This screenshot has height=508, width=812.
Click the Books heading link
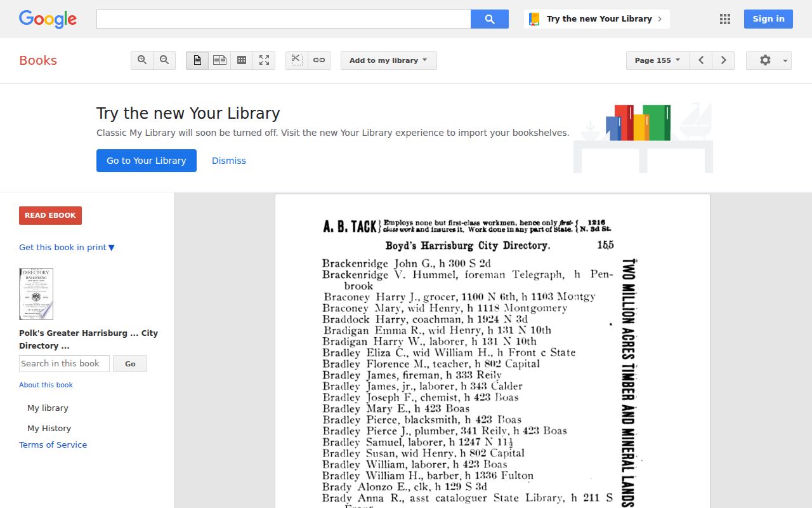[x=38, y=60]
